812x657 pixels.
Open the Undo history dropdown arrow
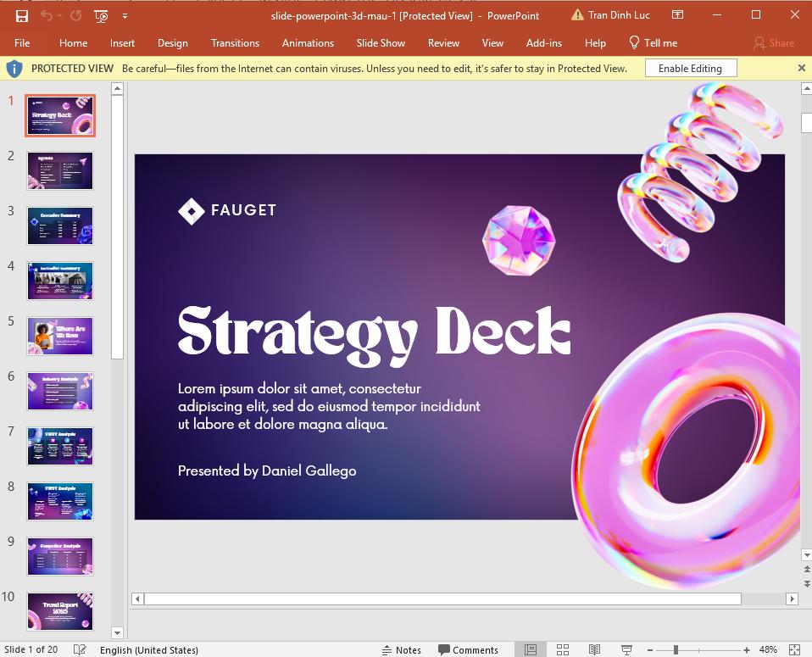[x=58, y=15]
